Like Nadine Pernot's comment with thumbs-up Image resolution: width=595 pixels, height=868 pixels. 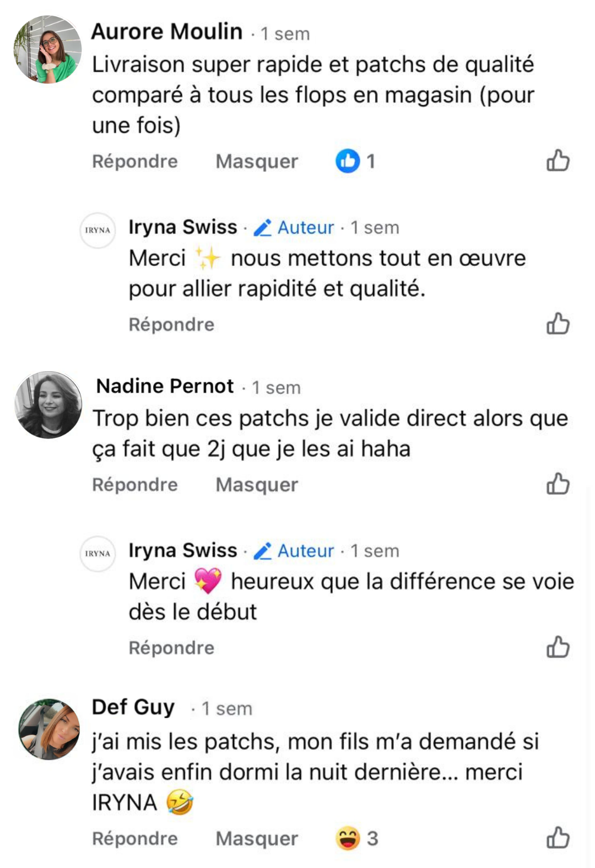[x=558, y=484]
